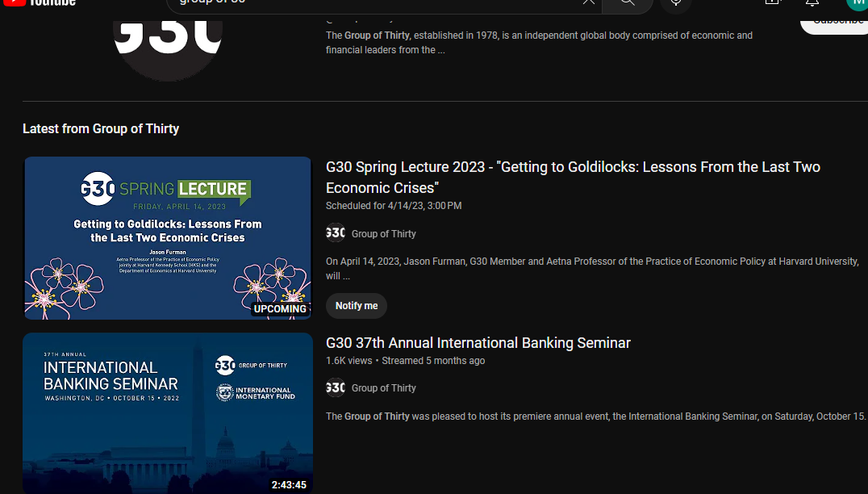The image size is (868, 494).
Task: Click the UPCOMING badge on the thumbnail
Action: (x=280, y=309)
